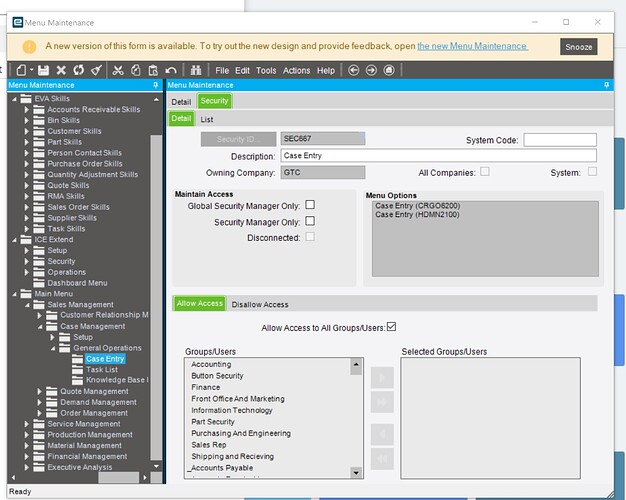
Task: Toggle the All Companies checkbox
Action: pos(485,172)
